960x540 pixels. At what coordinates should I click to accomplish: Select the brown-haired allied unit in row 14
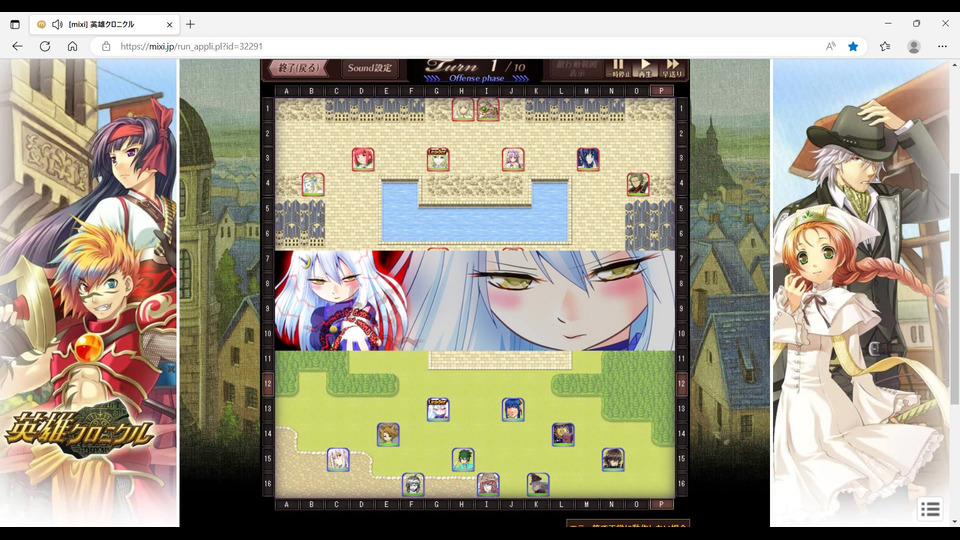388,435
